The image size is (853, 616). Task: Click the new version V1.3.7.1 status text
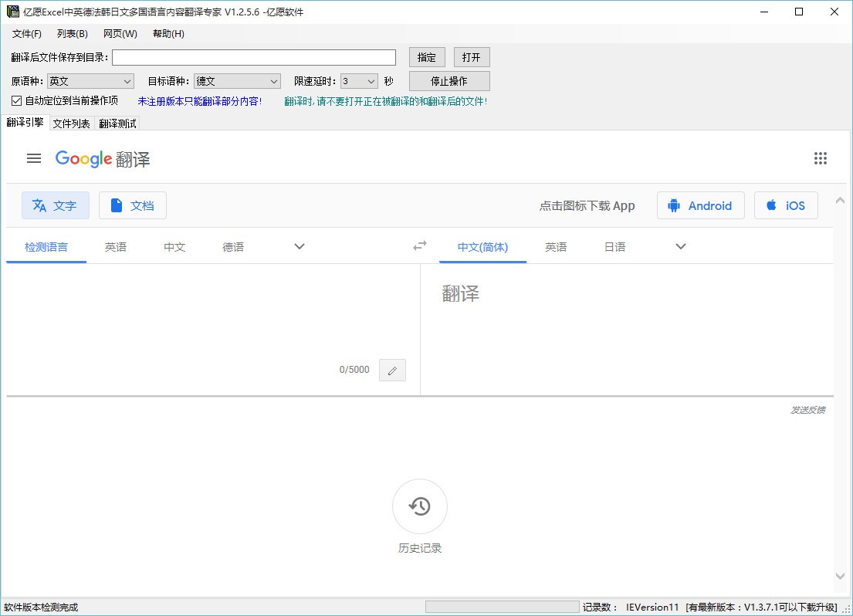[x=761, y=608]
